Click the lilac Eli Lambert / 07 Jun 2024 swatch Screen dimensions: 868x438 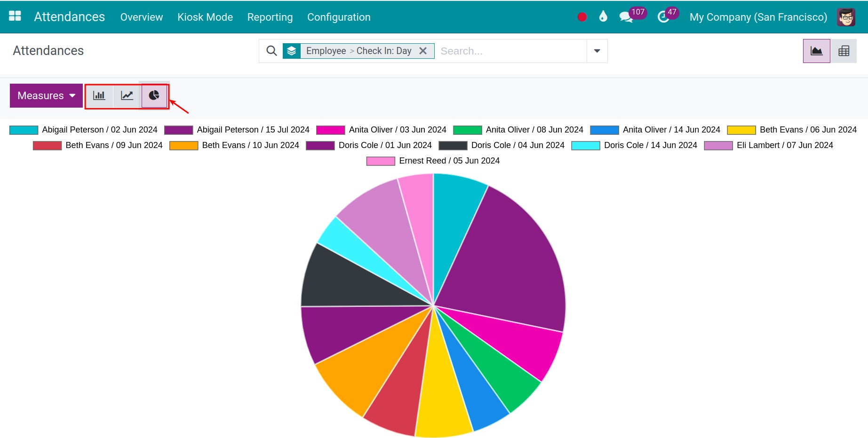tap(718, 146)
